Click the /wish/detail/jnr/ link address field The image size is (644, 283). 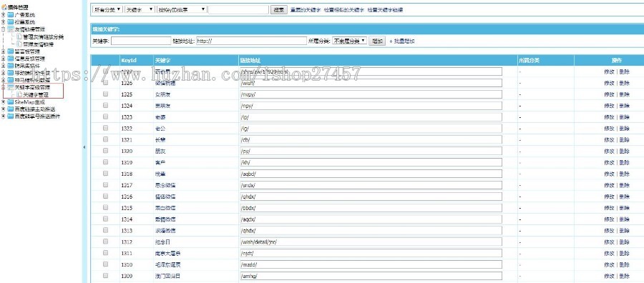pos(371,242)
